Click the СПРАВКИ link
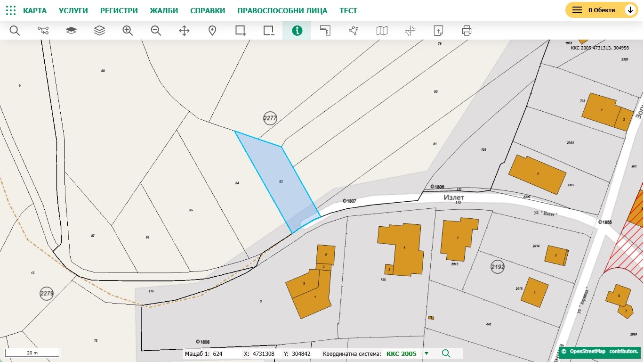644x362 pixels. coord(208,10)
